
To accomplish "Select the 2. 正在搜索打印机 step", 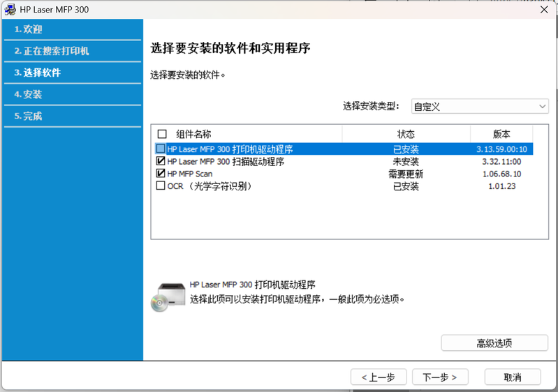I will pyautogui.click(x=52, y=51).
